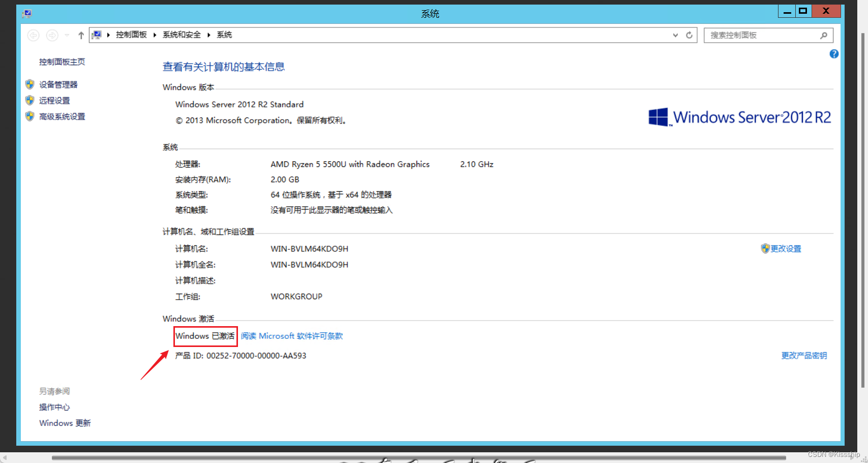This screenshot has width=868, height=463.
Task: Expand the root breadcrumb arrow before 控制面板
Action: click(108, 35)
